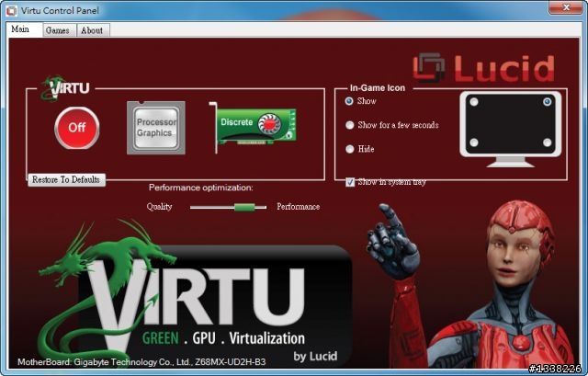
Task: Click the Quality end of slider track
Action: pyautogui.click(x=193, y=207)
